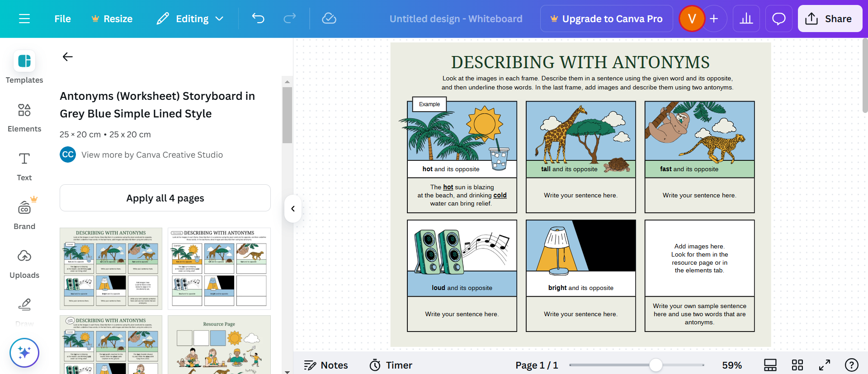Screen dimensions: 868x374
Task: Open the Comments speech bubble icon
Action: (x=778, y=19)
